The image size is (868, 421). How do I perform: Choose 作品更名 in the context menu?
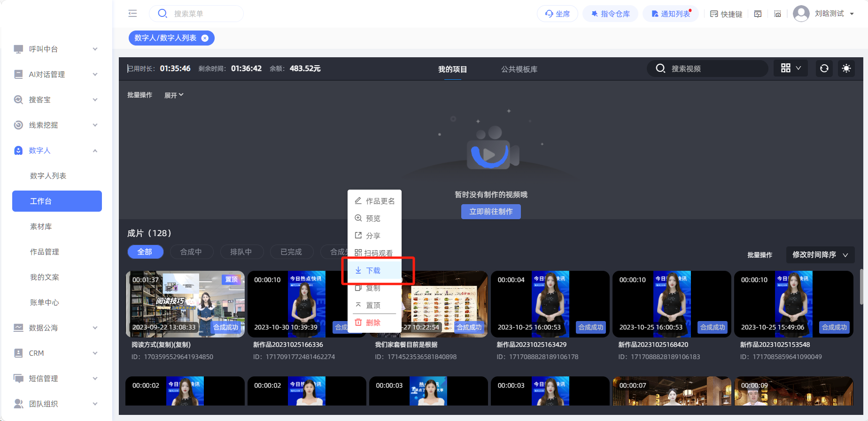[x=374, y=201]
